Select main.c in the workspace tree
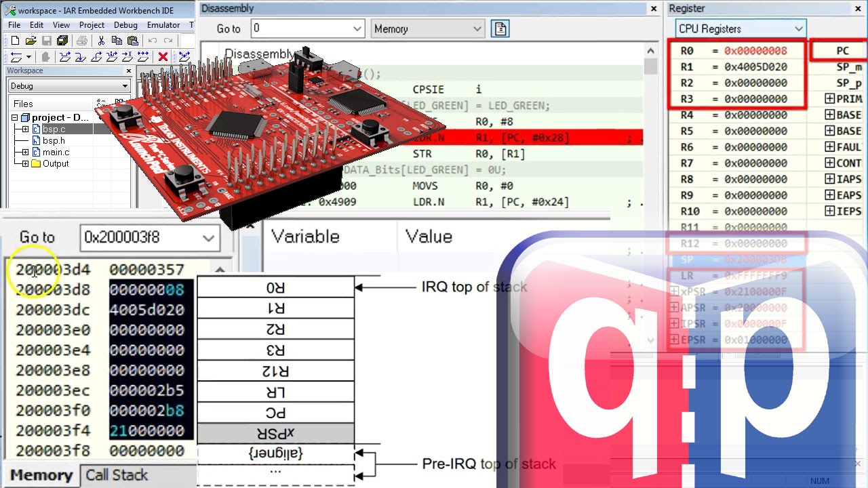This screenshot has height=488, width=868. [x=56, y=152]
